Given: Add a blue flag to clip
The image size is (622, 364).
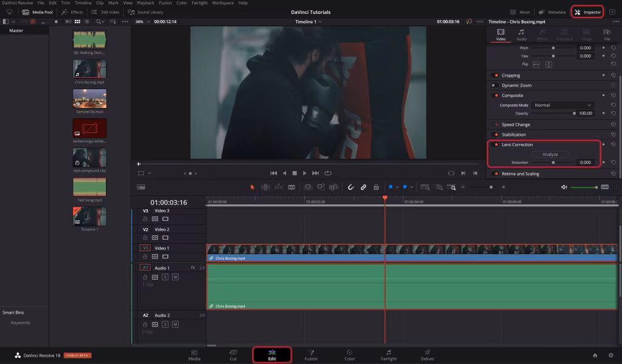Looking at the screenshot, I should 391,187.
